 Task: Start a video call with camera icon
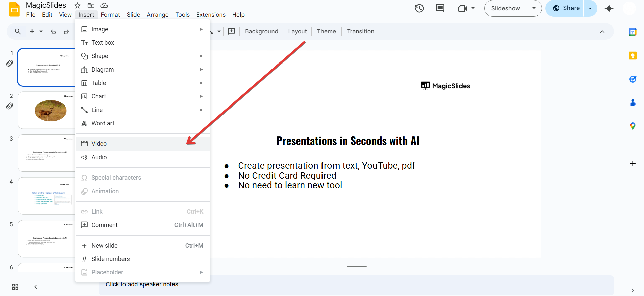[x=462, y=8]
